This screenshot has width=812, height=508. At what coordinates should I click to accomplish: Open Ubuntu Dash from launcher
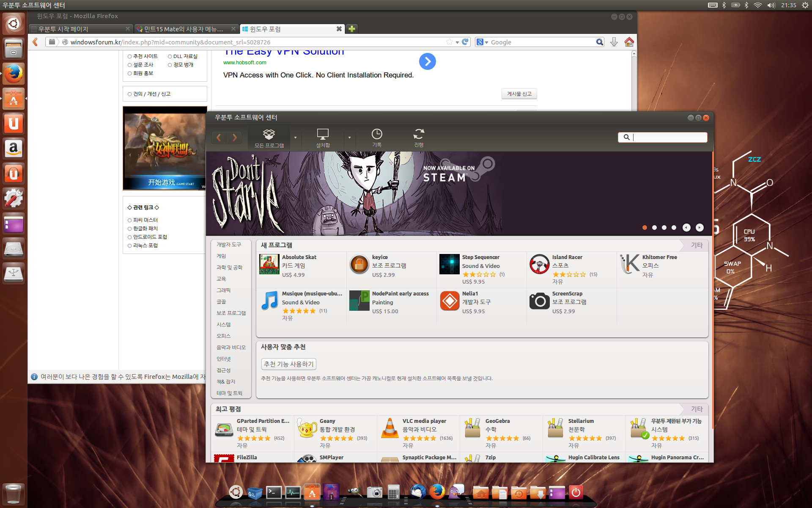tap(14, 23)
